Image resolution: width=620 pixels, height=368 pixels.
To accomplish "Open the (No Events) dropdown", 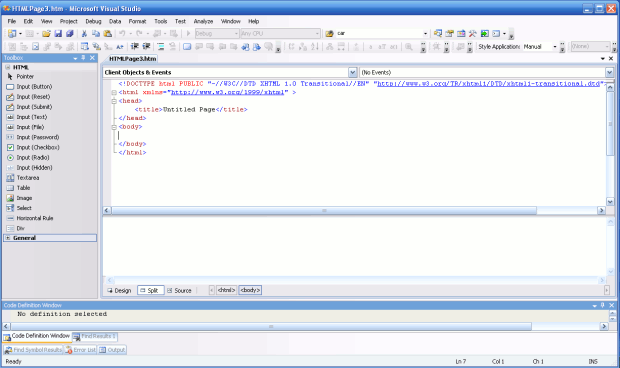I will click(x=609, y=72).
